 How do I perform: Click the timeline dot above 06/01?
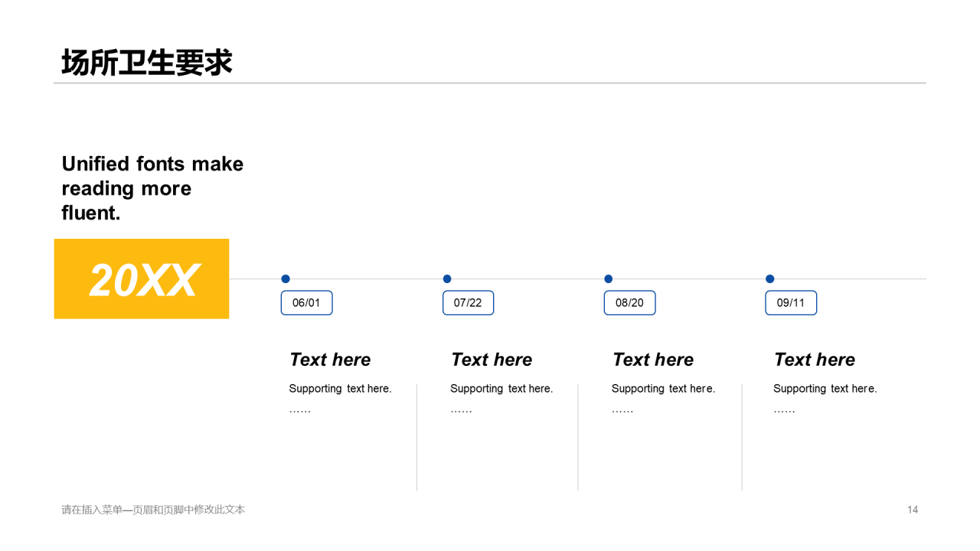point(286,279)
